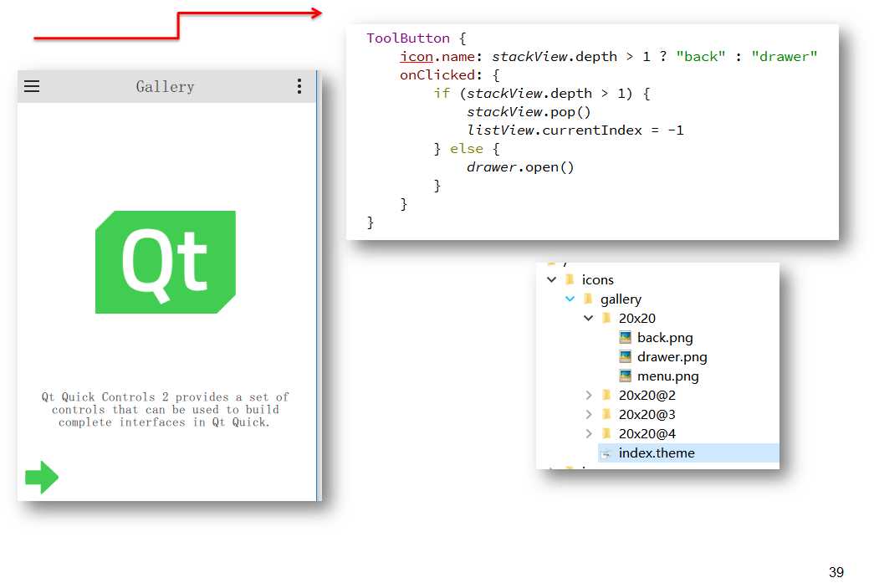The image size is (874, 588).
Task: Click the index.theme file icon
Action: point(606,453)
